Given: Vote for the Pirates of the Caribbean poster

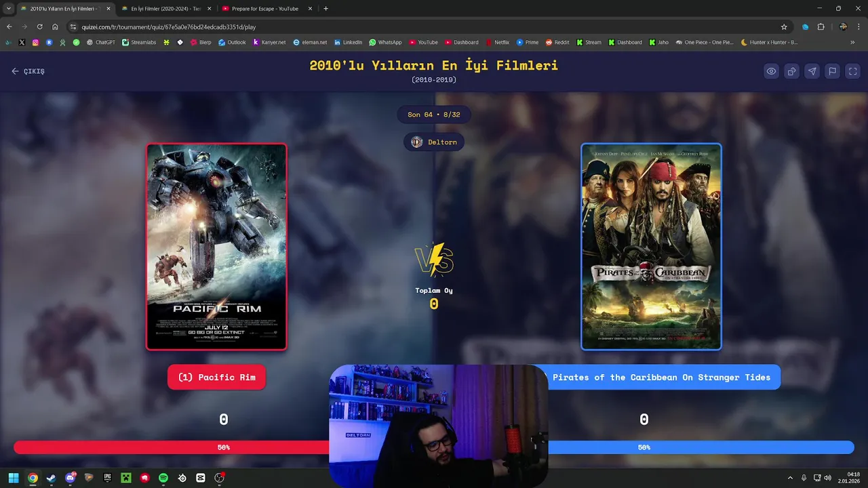Looking at the screenshot, I should click(x=651, y=247).
